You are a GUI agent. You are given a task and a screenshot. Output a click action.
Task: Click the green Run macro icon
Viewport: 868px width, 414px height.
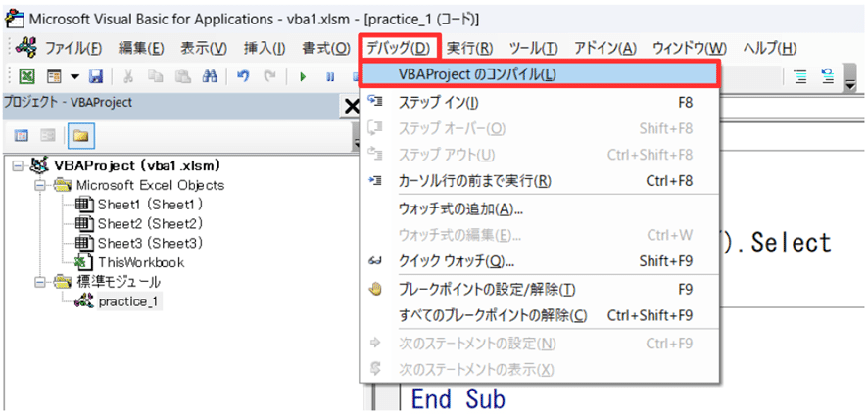[303, 77]
